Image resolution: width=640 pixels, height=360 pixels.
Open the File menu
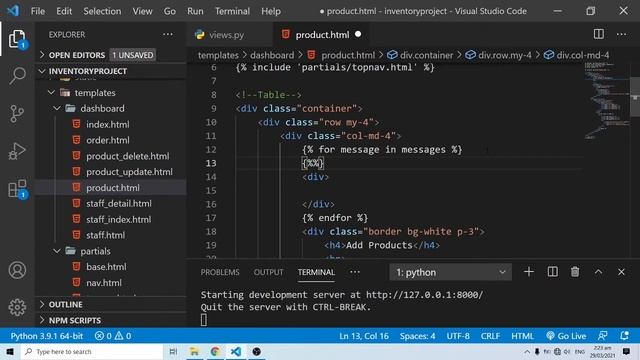pyautogui.click(x=38, y=11)
